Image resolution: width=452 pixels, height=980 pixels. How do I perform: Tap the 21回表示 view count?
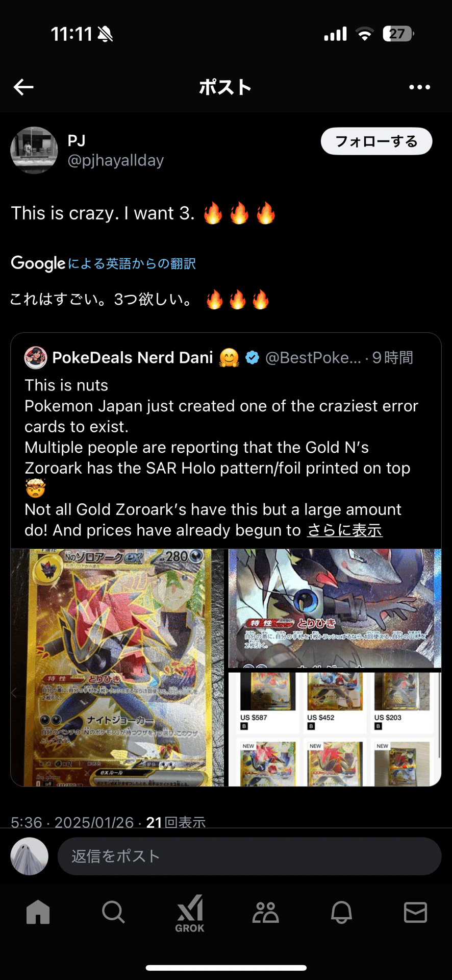(x=175, y=822)
